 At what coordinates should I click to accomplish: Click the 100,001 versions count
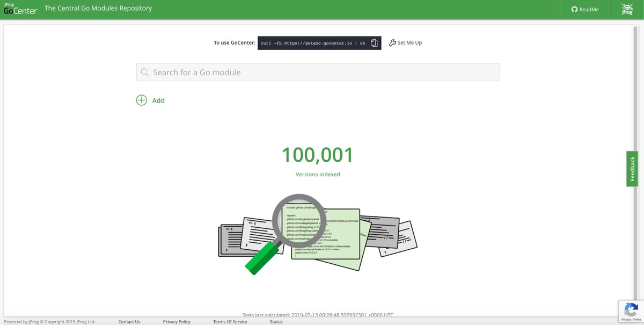point(318,155)
